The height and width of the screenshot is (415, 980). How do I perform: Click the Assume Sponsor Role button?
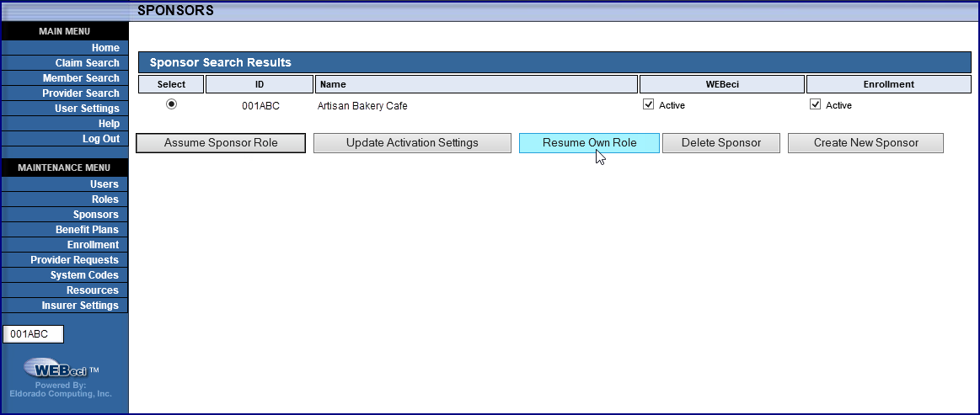[221, 143]
